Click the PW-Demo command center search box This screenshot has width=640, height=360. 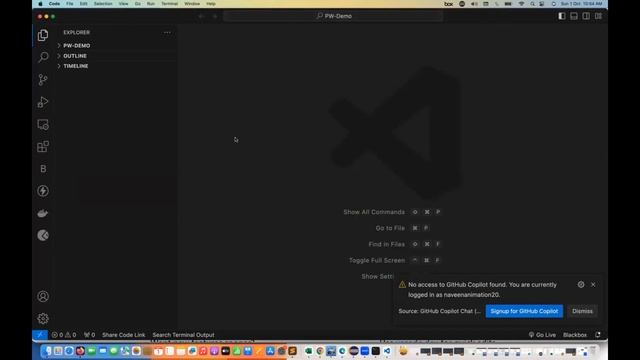[333, 16]
